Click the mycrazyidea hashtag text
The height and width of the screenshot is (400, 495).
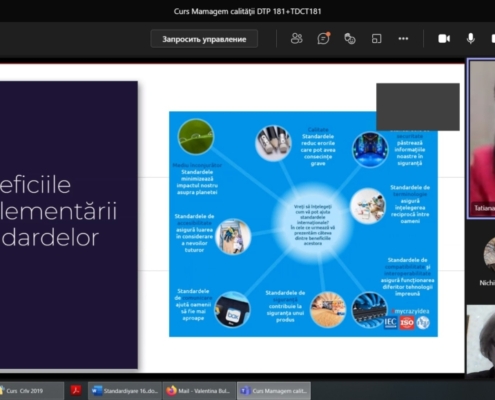pyautogui.click(x=410, y=311)
